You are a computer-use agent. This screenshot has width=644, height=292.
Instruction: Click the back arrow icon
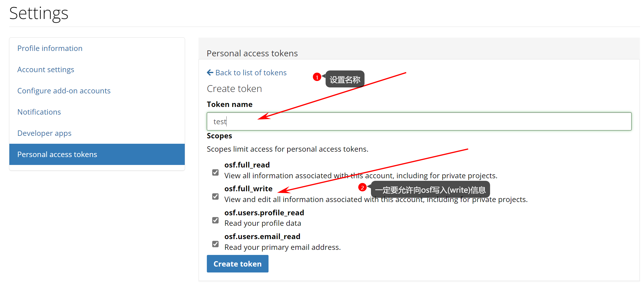pos(210,73)
